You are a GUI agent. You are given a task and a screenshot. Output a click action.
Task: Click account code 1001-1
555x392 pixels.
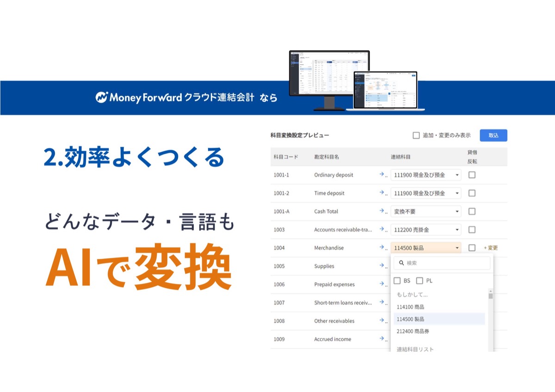click(281, 175)
